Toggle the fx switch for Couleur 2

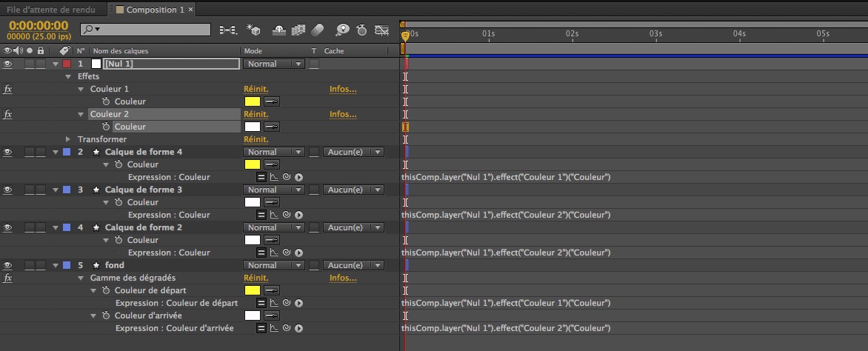[x=8, y=114]
